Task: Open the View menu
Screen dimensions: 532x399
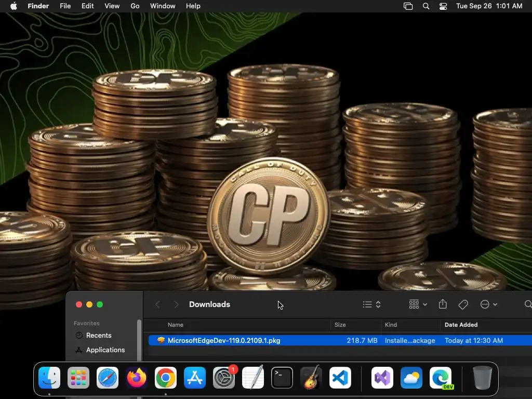Action: point(112,6)
